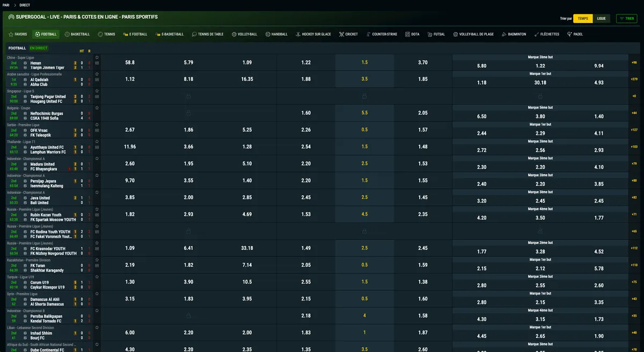Select odds 33.18 in Krasnodar YOUTH row
The width and height of the screenshot is (644, 352).
(x=247, y=248)
